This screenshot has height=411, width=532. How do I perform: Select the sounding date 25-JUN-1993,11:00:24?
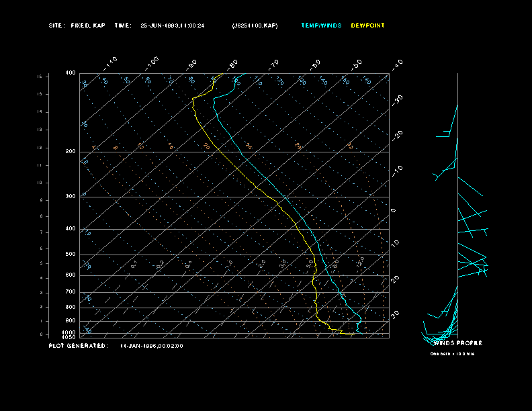pos(173,26)
